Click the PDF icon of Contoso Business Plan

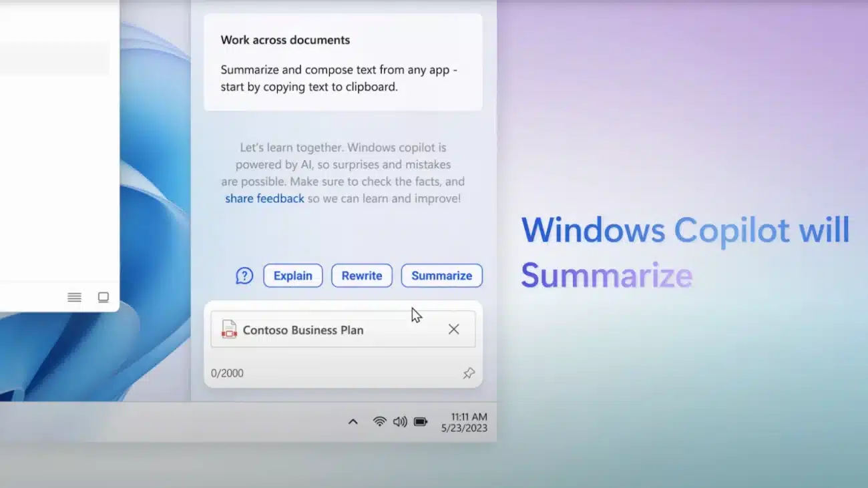click(229, 329)
